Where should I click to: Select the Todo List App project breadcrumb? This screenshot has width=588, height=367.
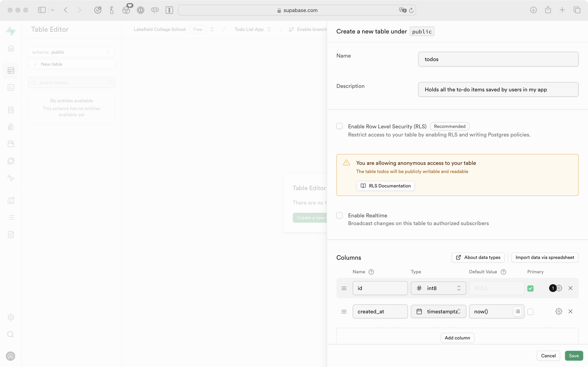(249, 29)
